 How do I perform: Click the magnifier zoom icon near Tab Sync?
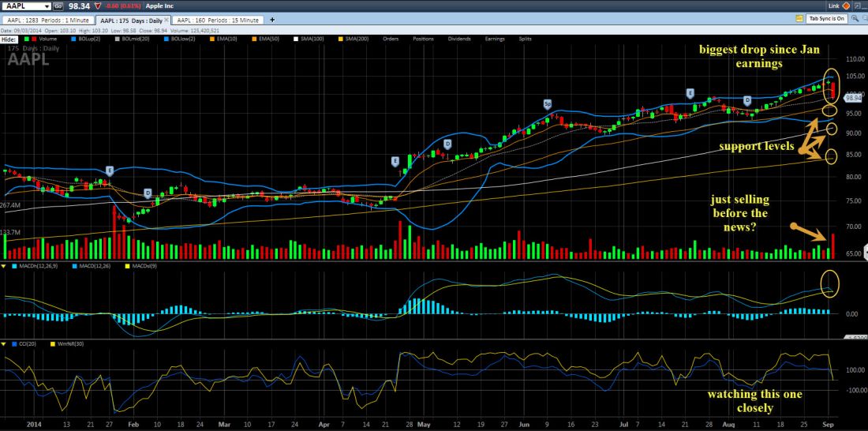[855, 18]
